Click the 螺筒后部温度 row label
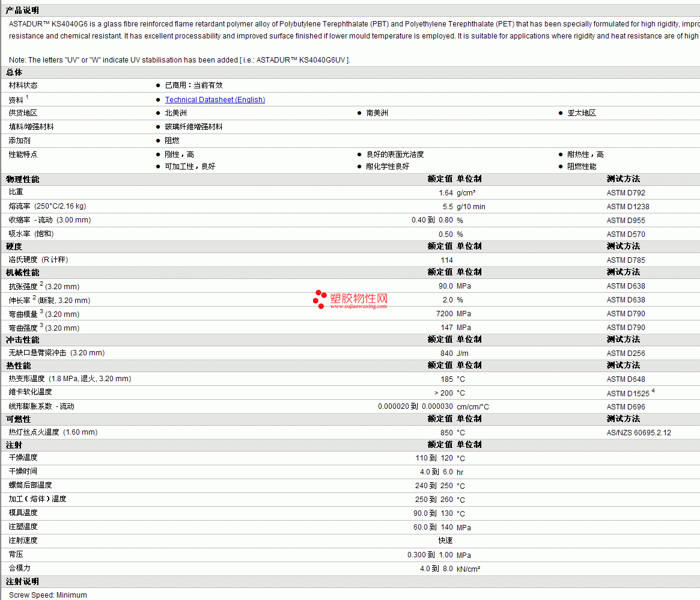The width and height of the screenshot is (700, 600). coord(31,486)
